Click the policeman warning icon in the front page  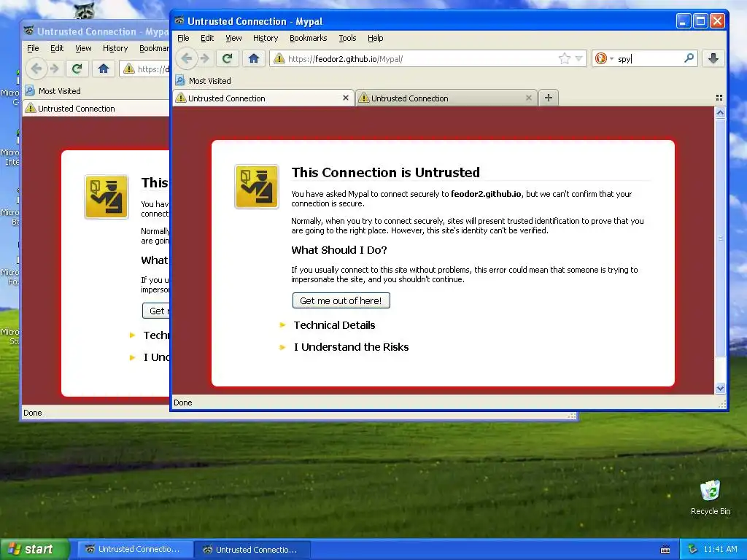click(256, 187)
